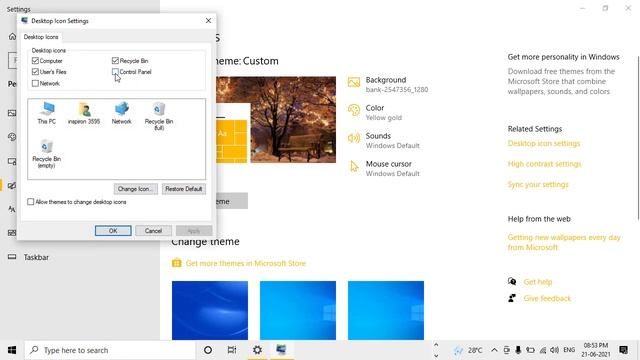This screenshot has width=640, height=360.
Task: Click the Give feedback person icon
Action: pos(512,298)
